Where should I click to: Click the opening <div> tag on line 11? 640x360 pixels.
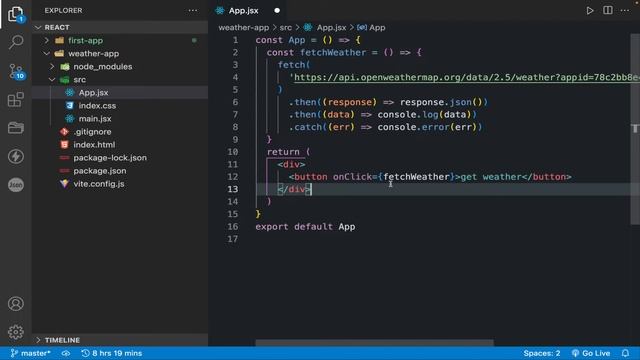pos(291,164)
